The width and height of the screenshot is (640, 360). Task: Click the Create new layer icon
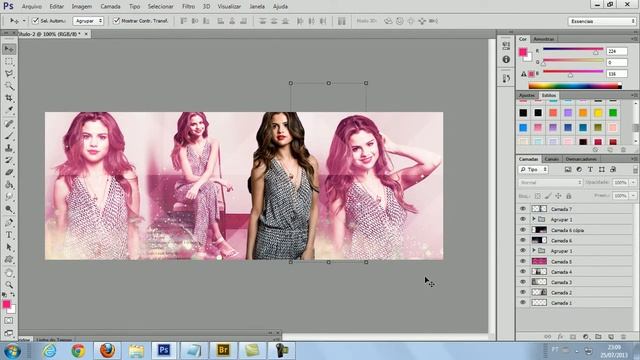pos(611,337)
